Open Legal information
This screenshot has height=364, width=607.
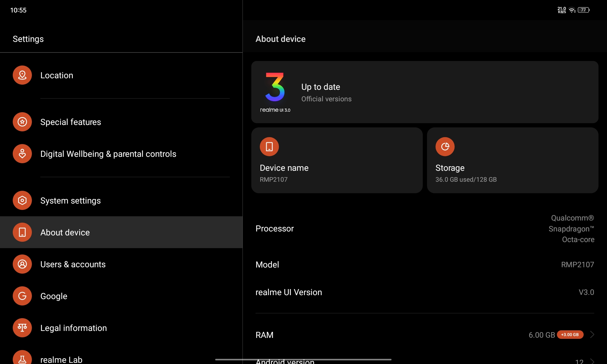point(121,328)
